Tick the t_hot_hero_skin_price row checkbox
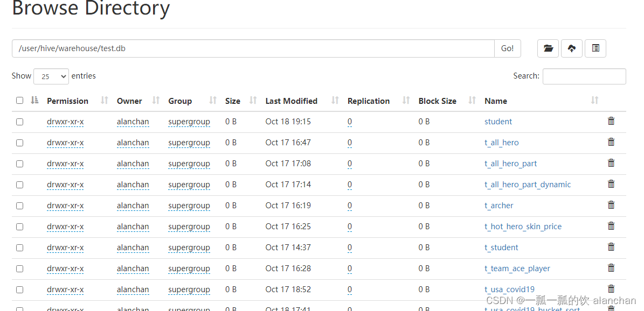The width and height of the screenshot is (644, 311). click(20, 227)
